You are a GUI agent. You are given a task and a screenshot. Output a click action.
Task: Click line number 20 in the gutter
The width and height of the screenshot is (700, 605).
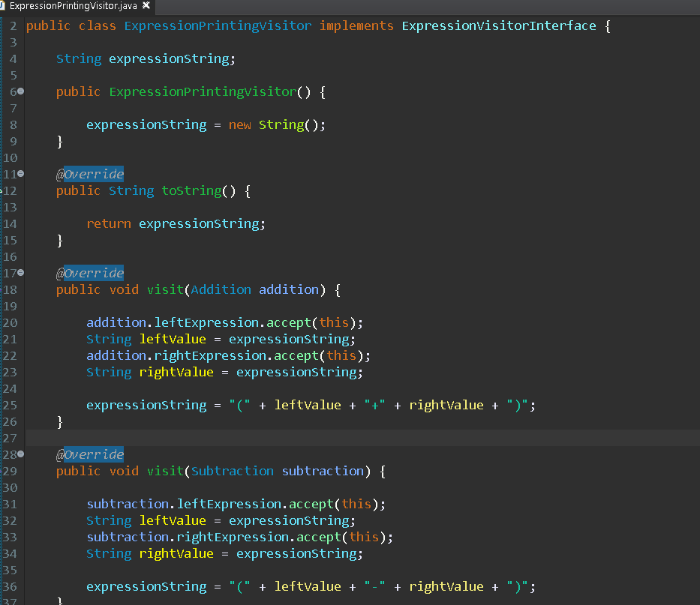click(10, 322)
